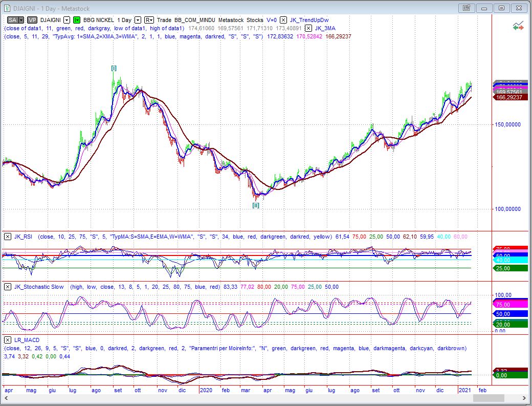This screenshot has height=406, width=532.
Task: Remove the JK_TrendUpDw indicator via its X box
Action: click(x=283, y=20)
